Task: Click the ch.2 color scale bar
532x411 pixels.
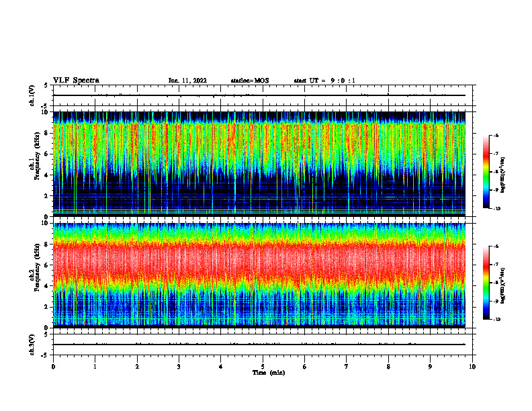Action: (486, 283)
